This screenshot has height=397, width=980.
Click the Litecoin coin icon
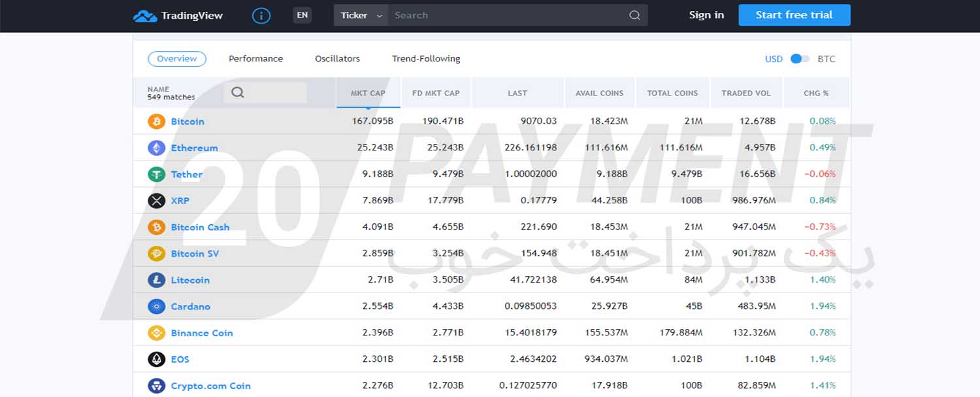pyautogui.click(x=156, y=280)
